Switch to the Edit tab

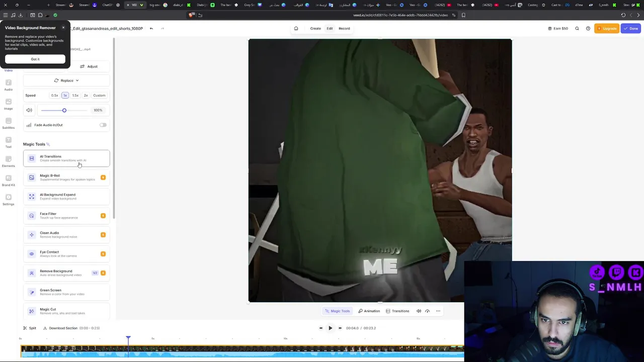[x=330, y=29]
